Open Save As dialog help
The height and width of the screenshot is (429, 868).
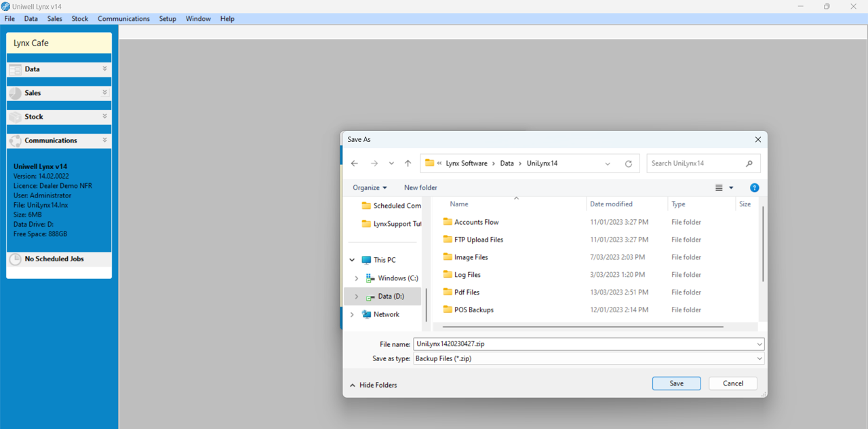(x=754, y=188)
